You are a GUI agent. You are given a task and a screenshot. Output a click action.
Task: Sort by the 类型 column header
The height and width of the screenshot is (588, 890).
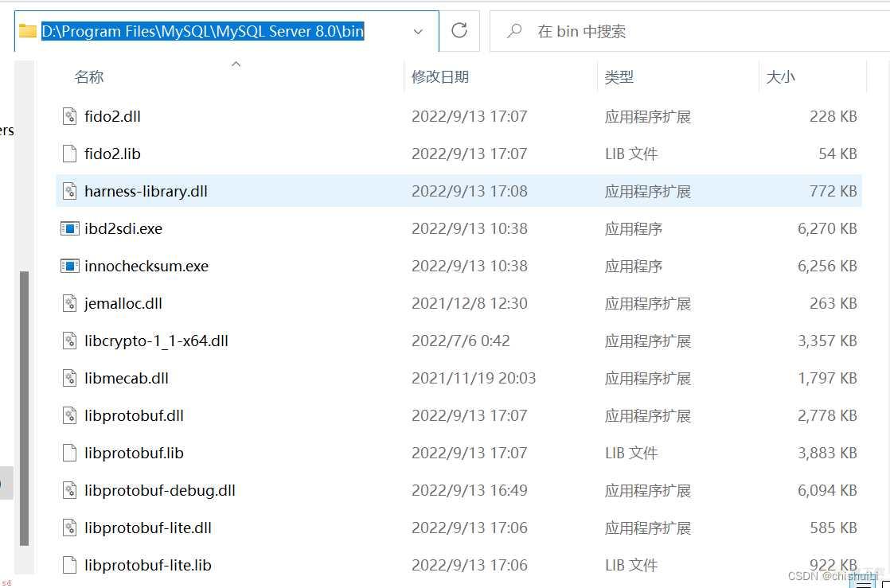click(619, 76)
